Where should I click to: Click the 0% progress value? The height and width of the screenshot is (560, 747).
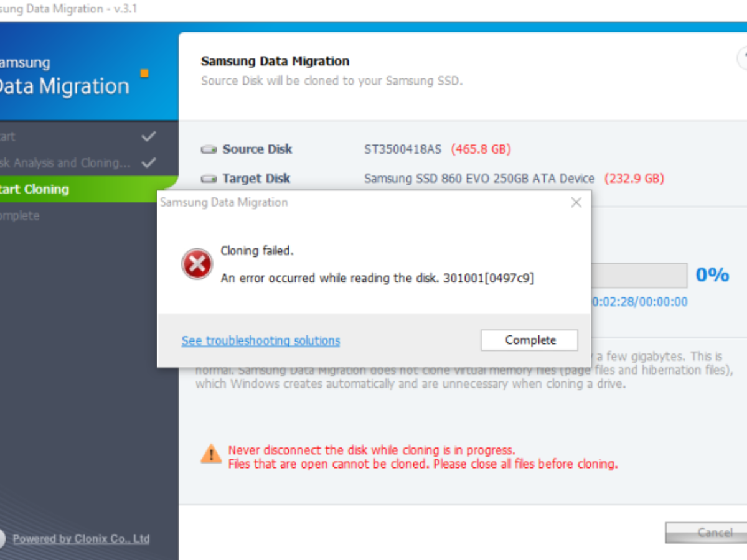pyautogui.click(x=712, y=274)
